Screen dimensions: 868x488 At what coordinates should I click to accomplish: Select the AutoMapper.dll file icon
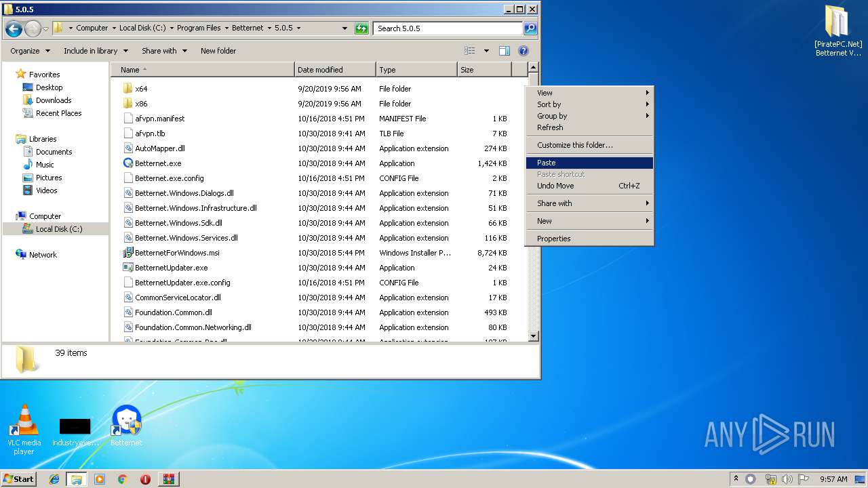128,148
